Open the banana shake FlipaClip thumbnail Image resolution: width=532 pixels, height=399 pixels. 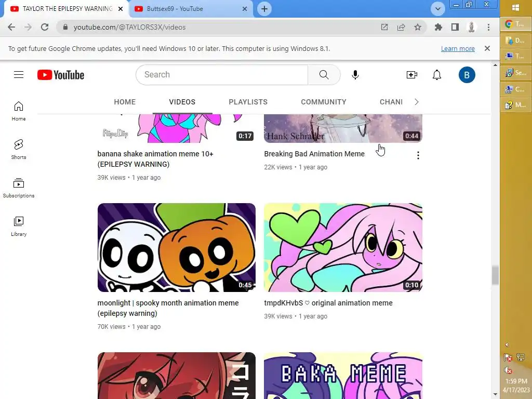click(177, 129)
